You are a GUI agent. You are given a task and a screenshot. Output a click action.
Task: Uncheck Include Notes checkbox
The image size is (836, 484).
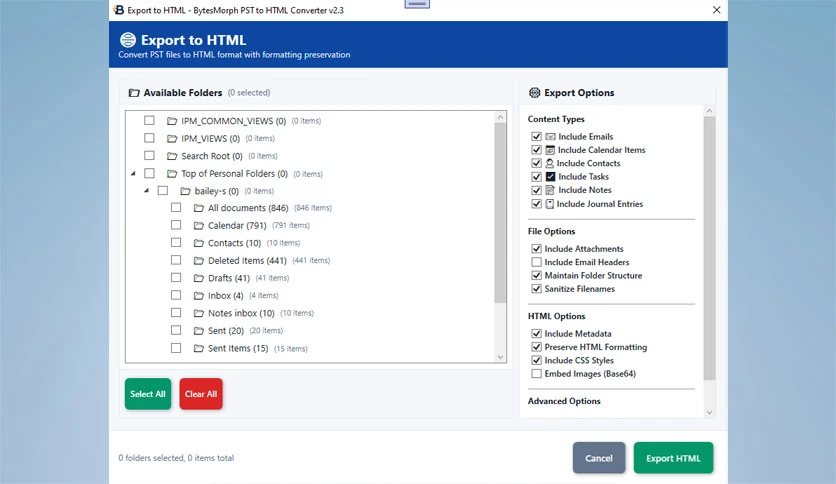[x=536, y=190]
